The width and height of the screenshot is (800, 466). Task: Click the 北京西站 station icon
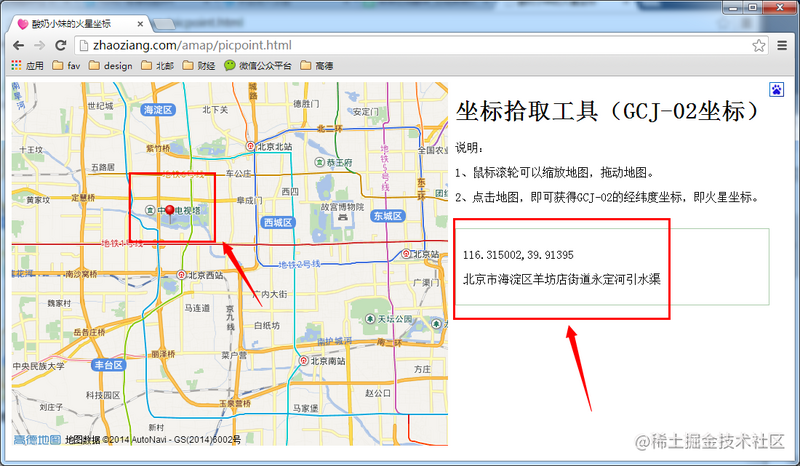tap(181, 275)
